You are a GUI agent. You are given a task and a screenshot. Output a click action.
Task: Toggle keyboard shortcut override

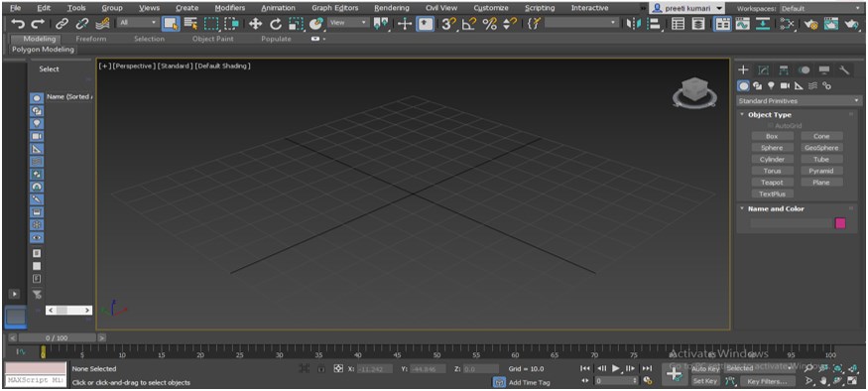425,23
